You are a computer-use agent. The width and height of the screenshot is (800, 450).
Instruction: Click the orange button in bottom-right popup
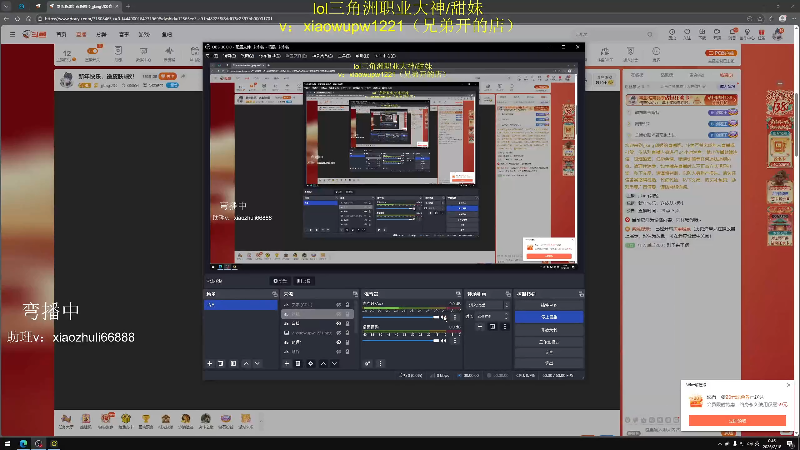click(x=737, y=420)
